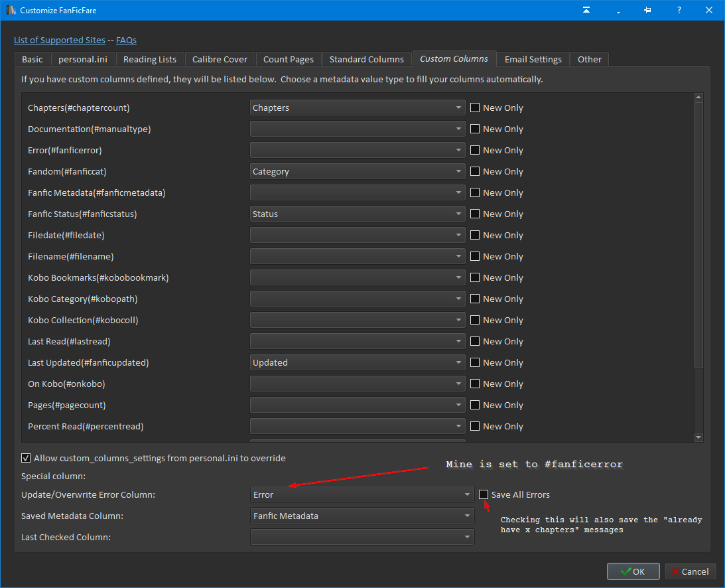Click the scroll up arrow of columns list

(698, 98)
